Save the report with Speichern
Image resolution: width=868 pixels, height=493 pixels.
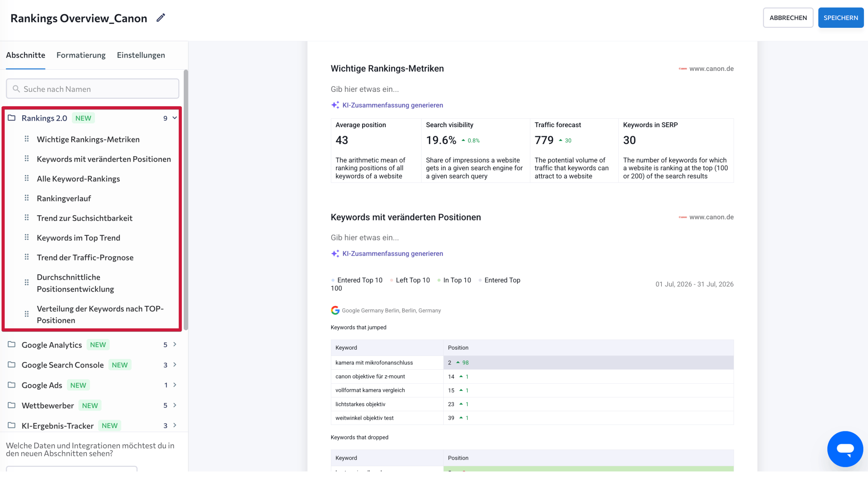pos(841,18)
